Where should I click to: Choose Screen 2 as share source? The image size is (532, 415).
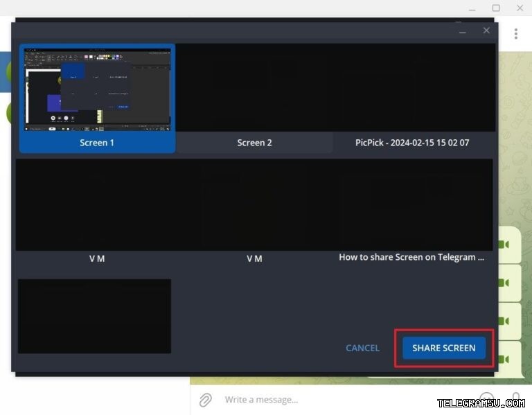tap(254, 98)
